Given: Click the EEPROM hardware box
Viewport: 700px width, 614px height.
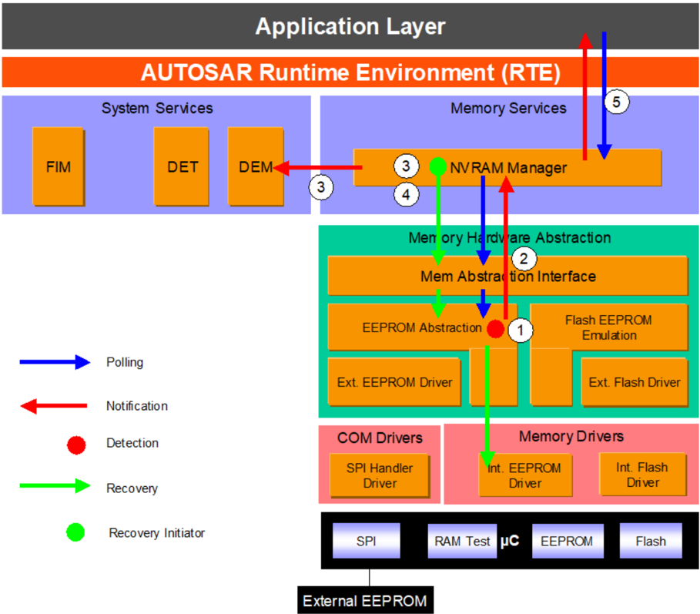Looking at the screenshot, I should 568,541.
